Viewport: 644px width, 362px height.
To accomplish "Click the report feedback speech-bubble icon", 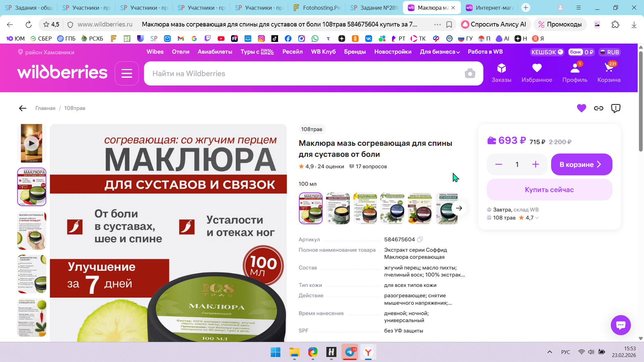I will pyautogui.click(x=615, y=108).
